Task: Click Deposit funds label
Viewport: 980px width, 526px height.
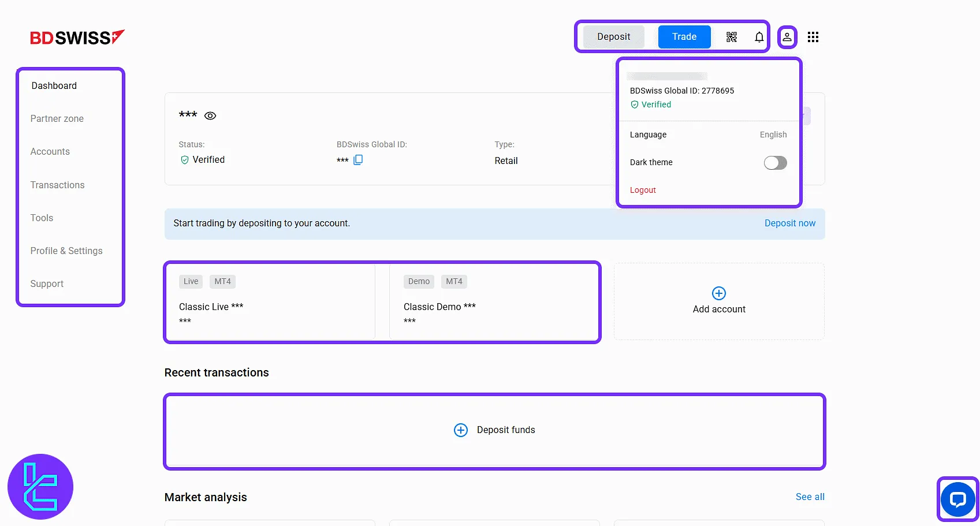Action: 506,430
